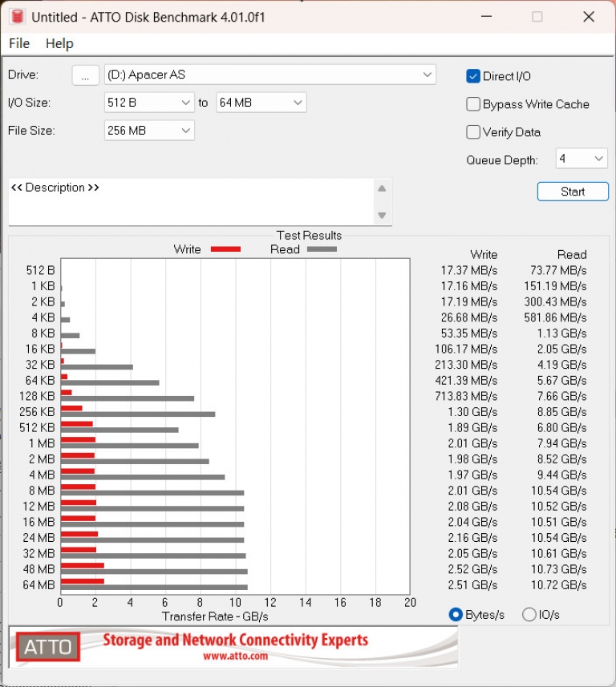
Task: Click the 48 MB write value 2.52 GB/s
Action: [x=472, y=569]
